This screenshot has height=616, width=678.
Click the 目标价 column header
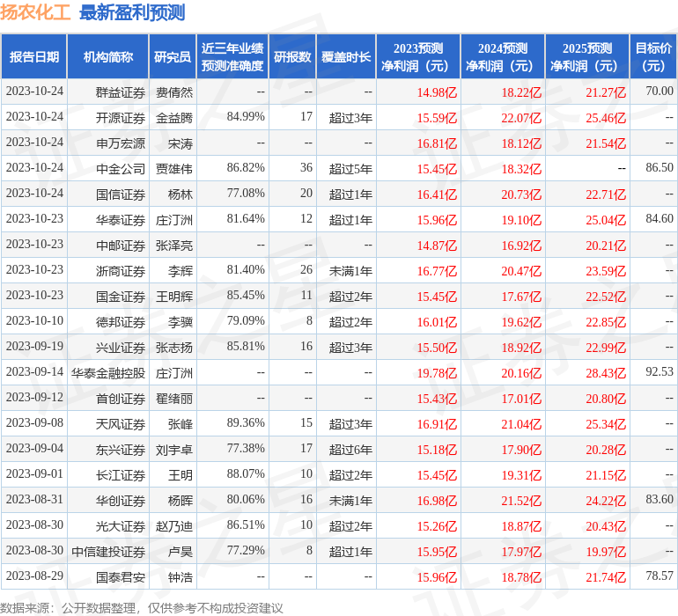[x=653, y=56]
